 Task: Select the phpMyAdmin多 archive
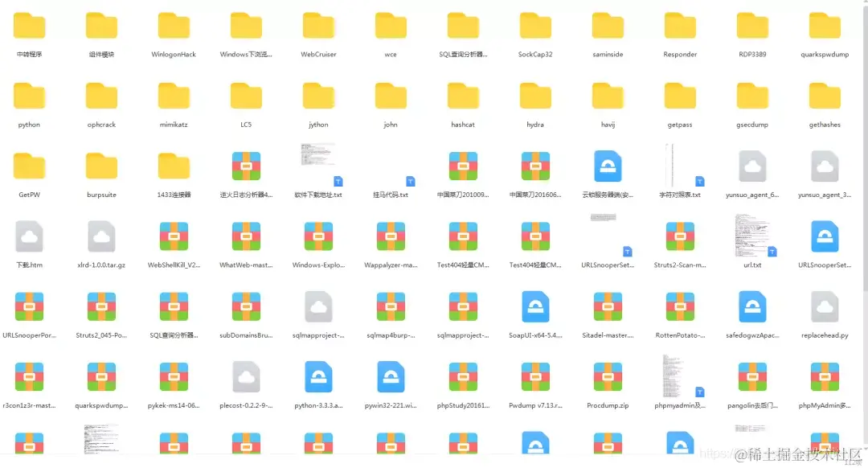click(825, 377)
